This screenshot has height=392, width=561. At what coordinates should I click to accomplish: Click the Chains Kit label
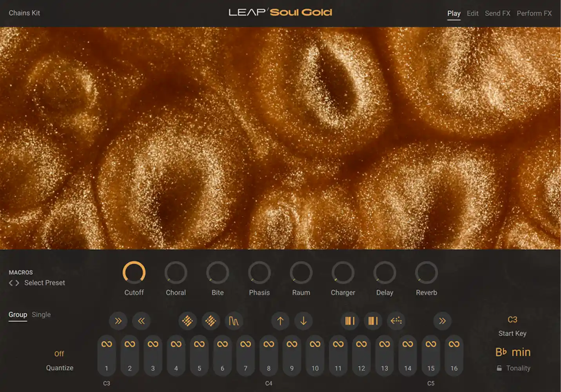click(x=24, y=13)
